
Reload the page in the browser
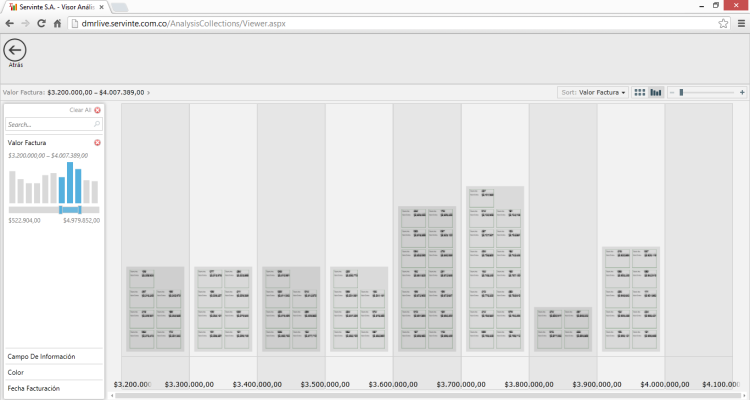point(44,23)
